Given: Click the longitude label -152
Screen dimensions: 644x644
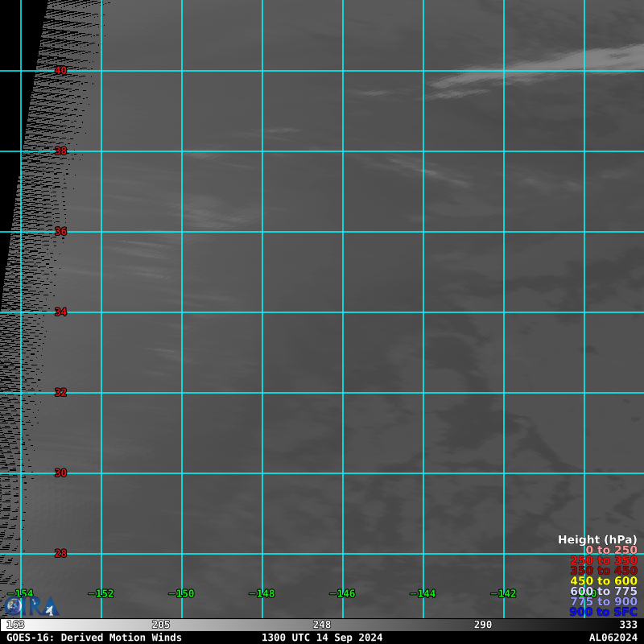Looking at the screenshot, I should click(101, 593).
